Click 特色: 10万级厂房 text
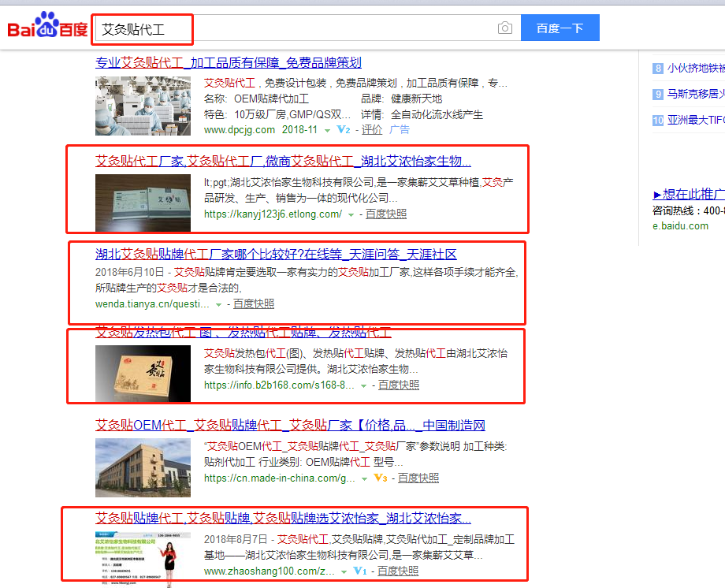725x588 pixels. point(277,115)
